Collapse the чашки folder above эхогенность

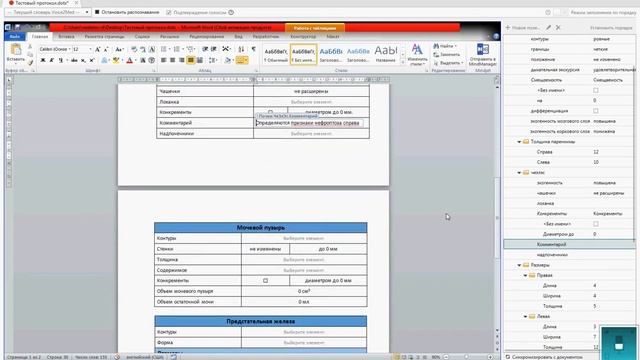519,173
